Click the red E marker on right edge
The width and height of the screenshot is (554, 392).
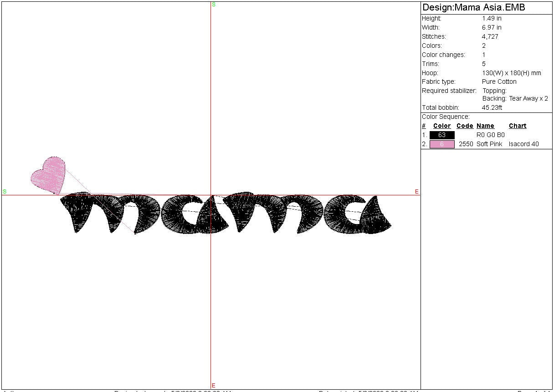tap(416, 192)
